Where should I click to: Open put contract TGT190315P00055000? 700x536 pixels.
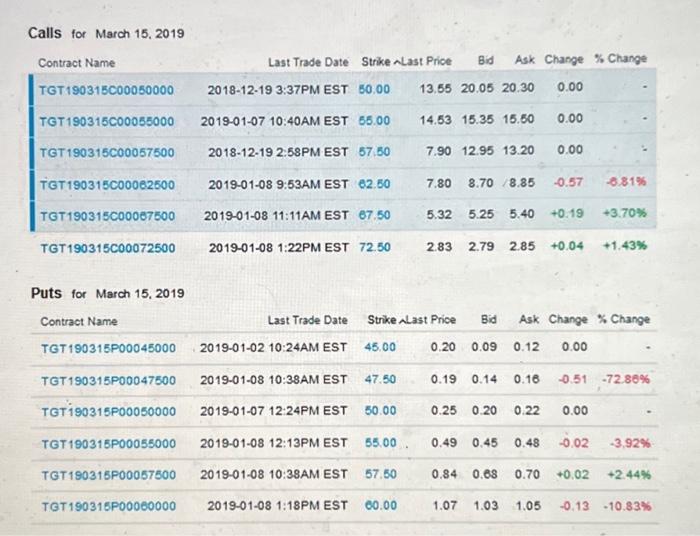pos(109,444)
